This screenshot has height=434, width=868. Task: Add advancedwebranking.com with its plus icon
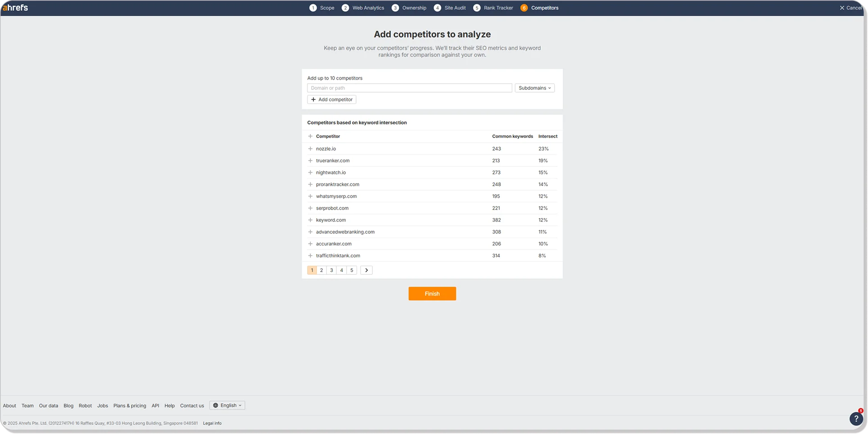310,232
